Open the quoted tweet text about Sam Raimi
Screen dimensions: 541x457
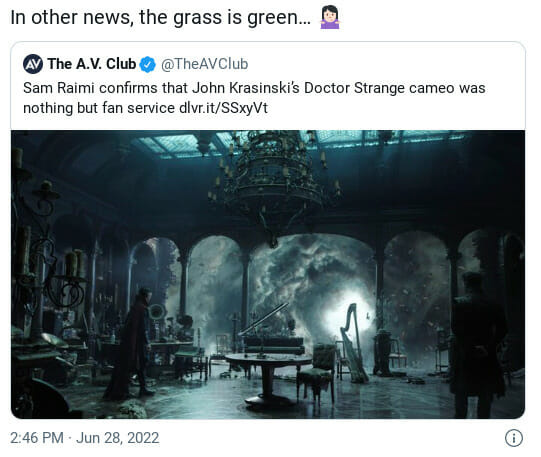point(254,98)
